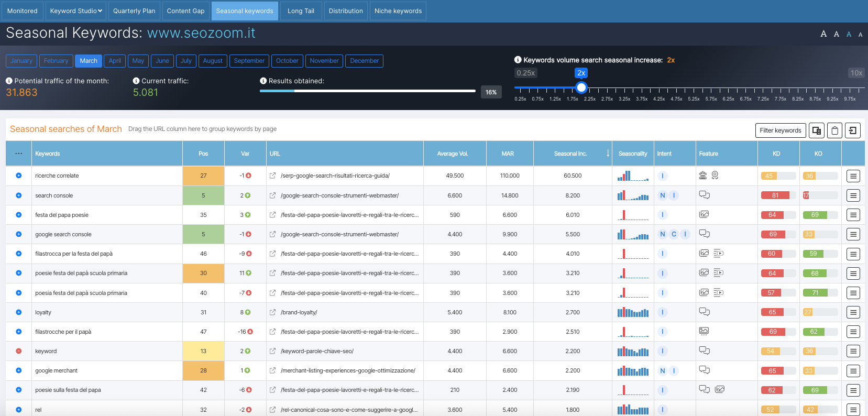Select the July month filter

(186, 61)
